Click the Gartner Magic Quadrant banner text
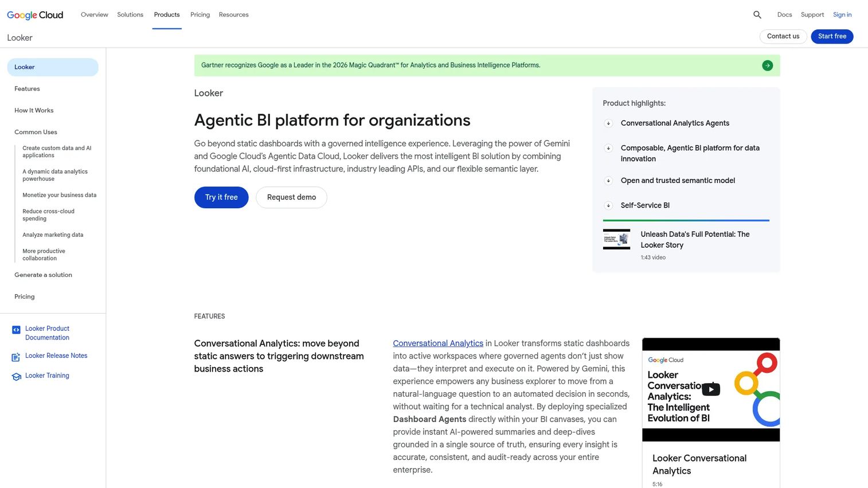 (370, 65)
